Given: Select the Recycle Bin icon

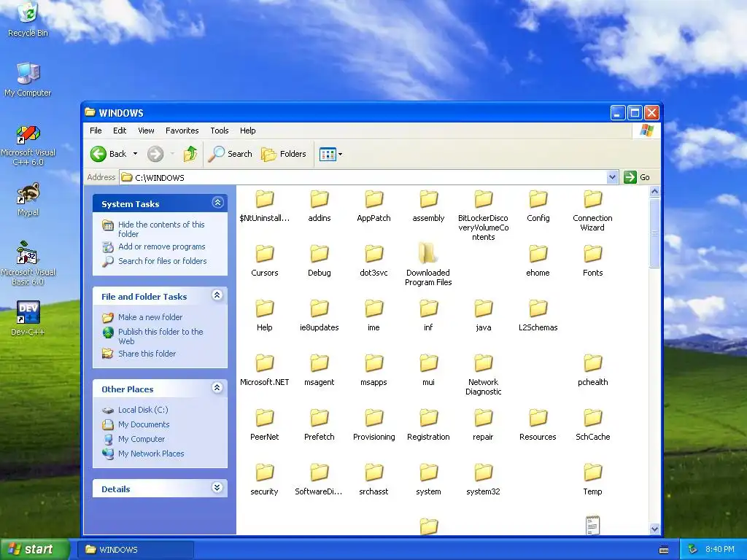Looking at the screenshot, I should point(28,19).
